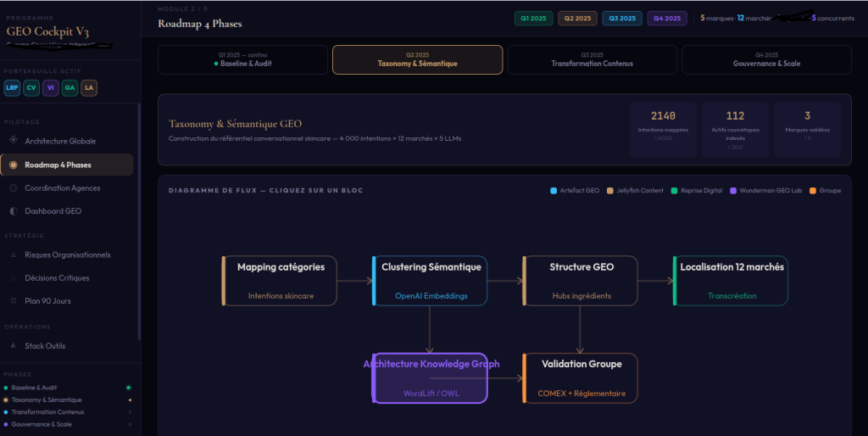Click the Q2 2025 quarter badge
Viewport: 868px width, 436px height.
[x=577, y=18]
